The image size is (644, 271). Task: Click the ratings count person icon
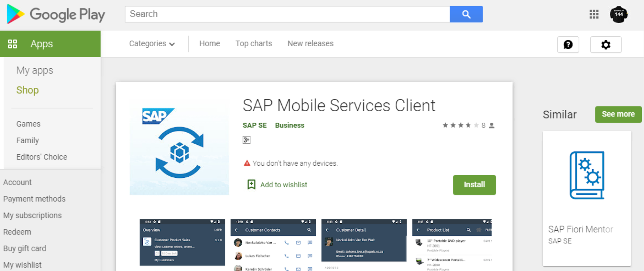point(492,126)
